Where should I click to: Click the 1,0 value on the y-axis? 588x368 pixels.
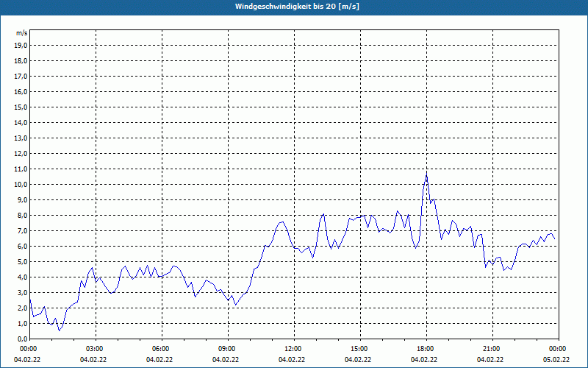pyautogui.click(x=22, y=324)
